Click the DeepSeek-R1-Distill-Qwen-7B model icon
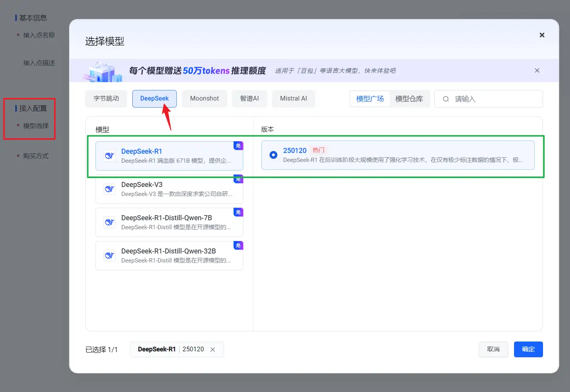570x392 pixels. (110, 222)
